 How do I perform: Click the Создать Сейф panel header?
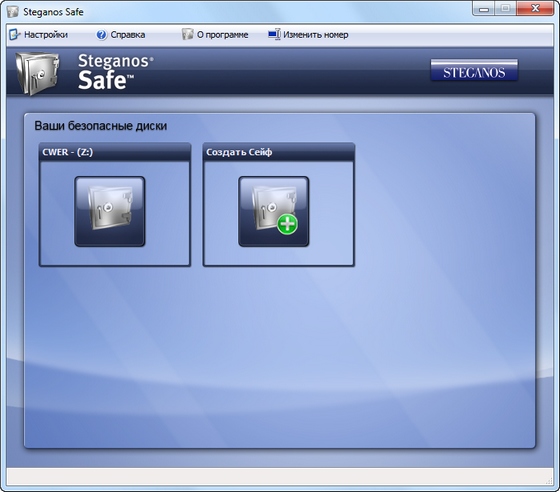[279, 152]
